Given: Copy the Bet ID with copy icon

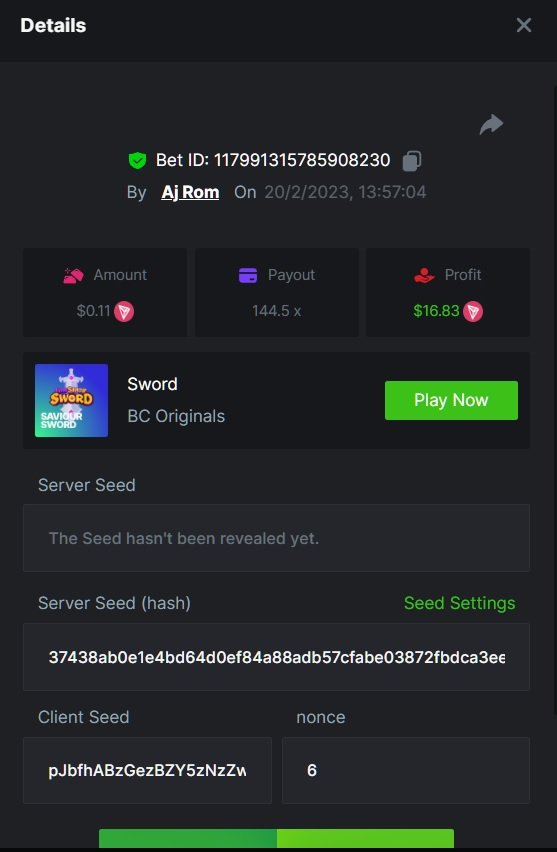Looking at the screenshot, I should pyautogui.click(x=411, y=160).
